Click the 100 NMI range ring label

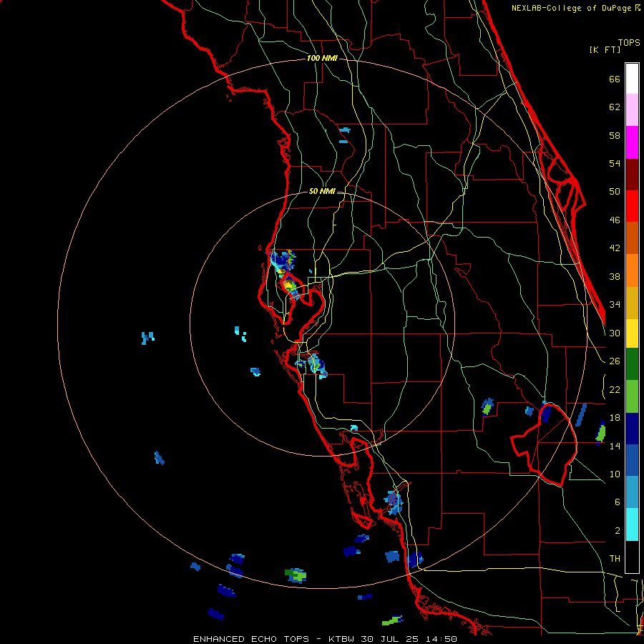pyautogui.click(x=322, y=59)
